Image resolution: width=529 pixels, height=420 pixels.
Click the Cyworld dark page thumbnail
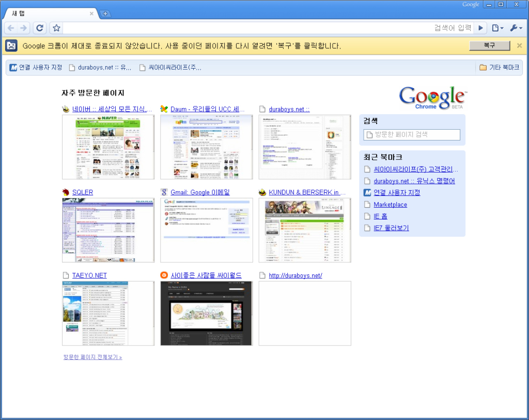[207, 314]
